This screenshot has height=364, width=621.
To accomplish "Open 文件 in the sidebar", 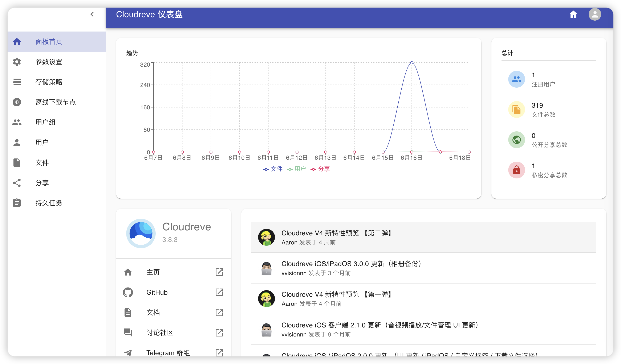I will click(57, 162).
